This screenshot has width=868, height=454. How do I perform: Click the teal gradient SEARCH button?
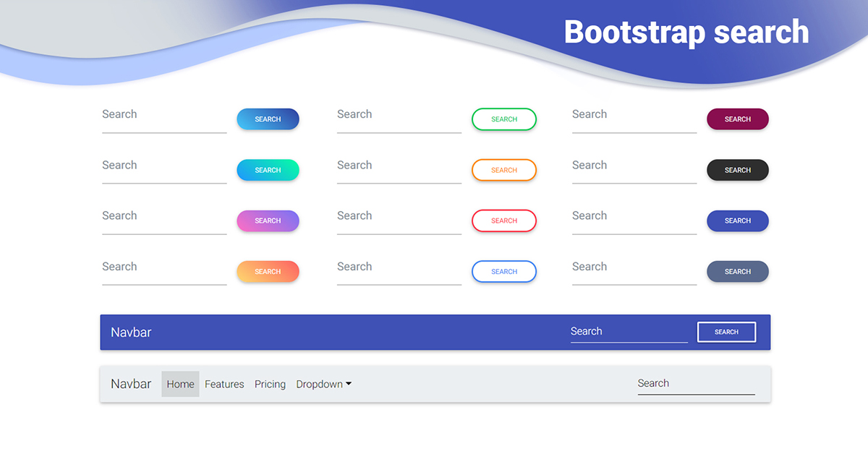pyautogui.click(x=268, y=170)
